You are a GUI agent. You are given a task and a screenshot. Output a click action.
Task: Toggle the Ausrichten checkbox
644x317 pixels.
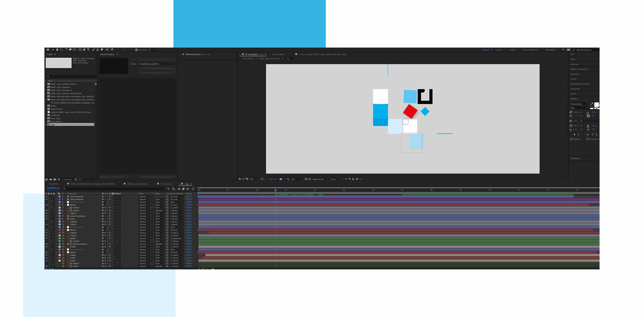[x=136, y=50]
